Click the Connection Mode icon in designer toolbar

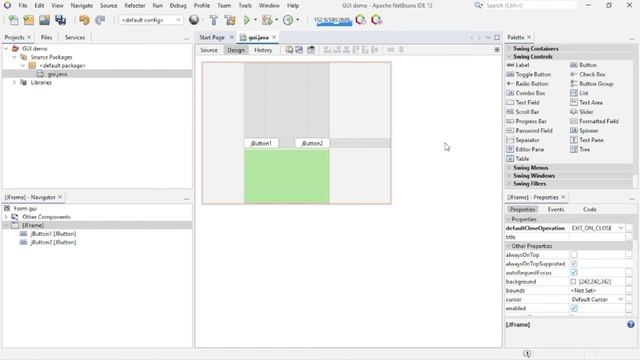click(299, 50)
